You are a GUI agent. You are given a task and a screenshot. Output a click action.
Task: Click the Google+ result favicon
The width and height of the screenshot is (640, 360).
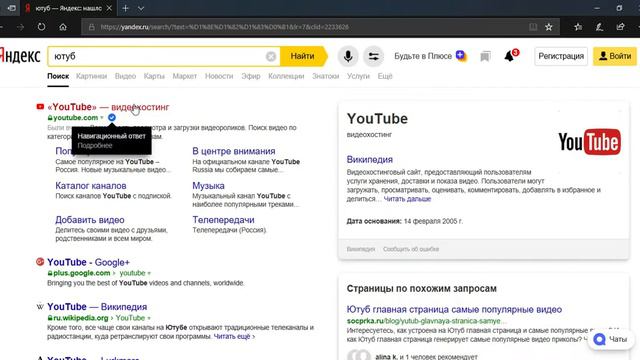point(40,262)
